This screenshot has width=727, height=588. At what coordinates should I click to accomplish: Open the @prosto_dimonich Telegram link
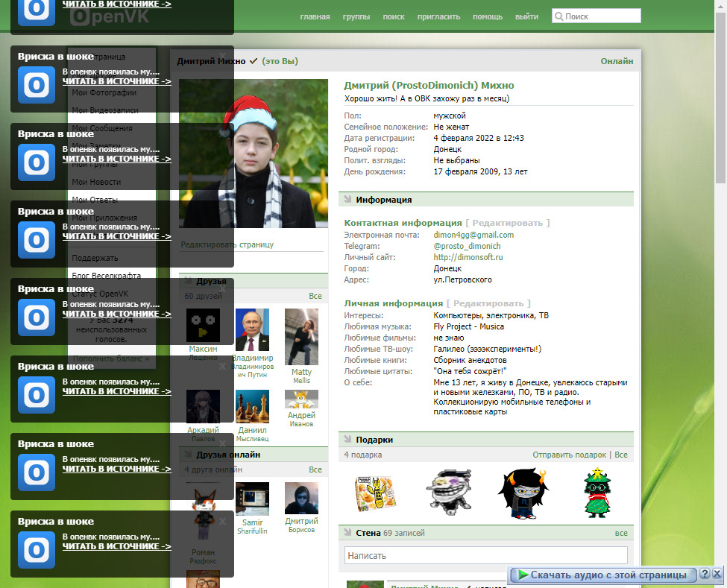pos(467,246)
